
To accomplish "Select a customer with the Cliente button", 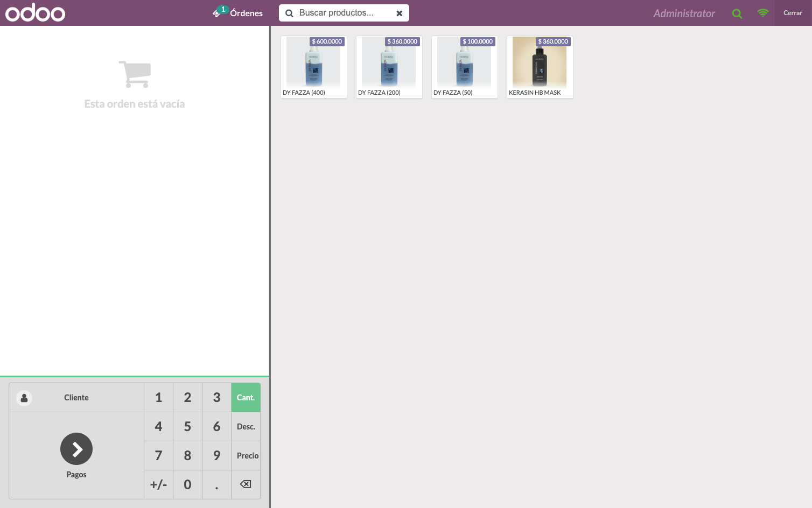I will (76, 398).
